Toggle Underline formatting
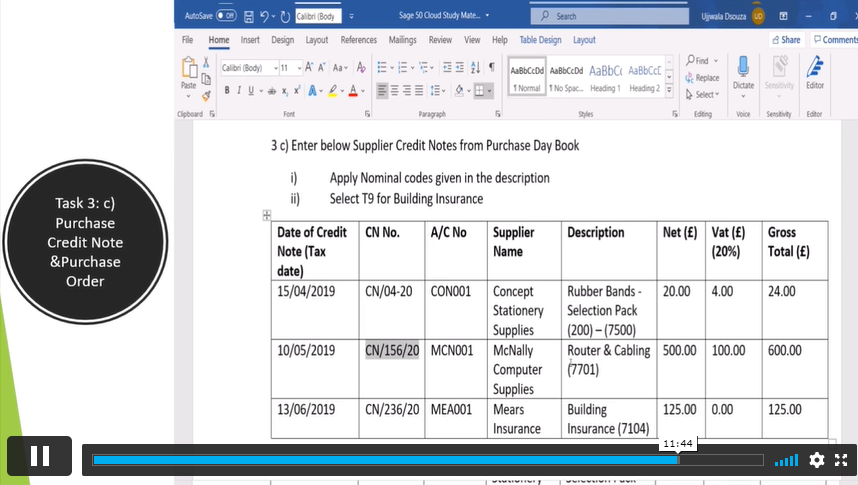This screenshot has width=858, height=485. click(x=251, y=90)
